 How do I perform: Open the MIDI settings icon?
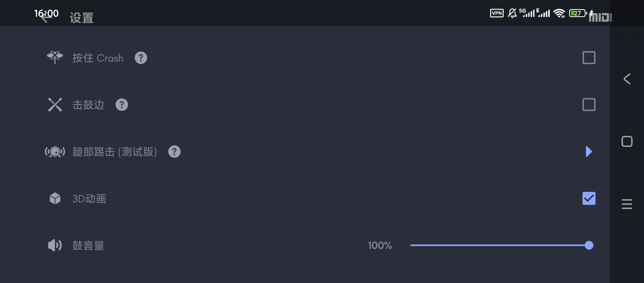[x=600, y=18]
